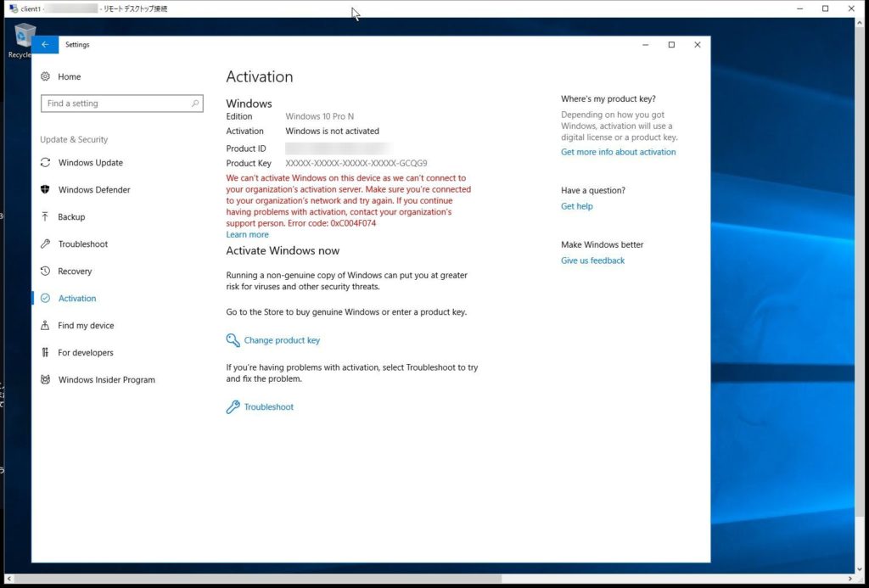Click the Give us feedback link
This screenshot has height=588, width=869.
pos(592,260)
